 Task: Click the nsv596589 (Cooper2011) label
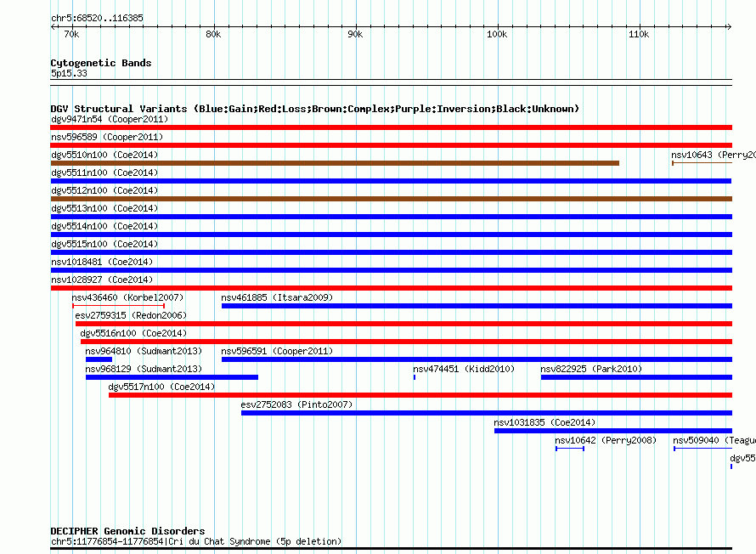107,138
